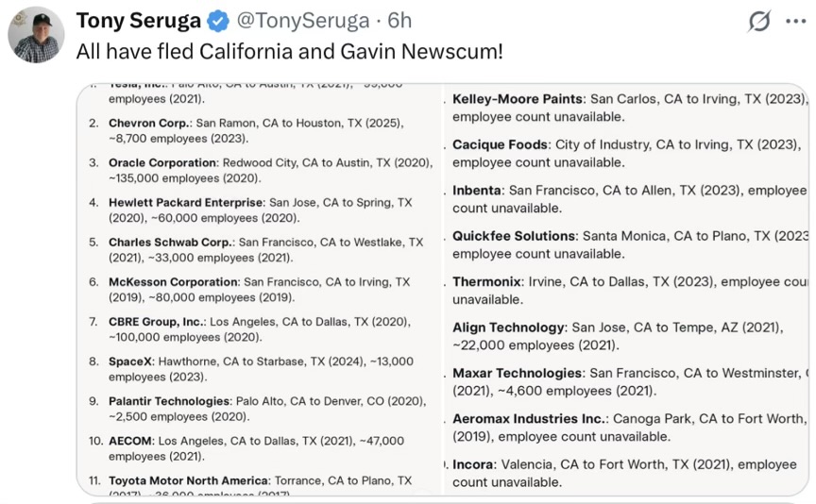Click Tony Seruga's profile avatar

pos(36,35)
